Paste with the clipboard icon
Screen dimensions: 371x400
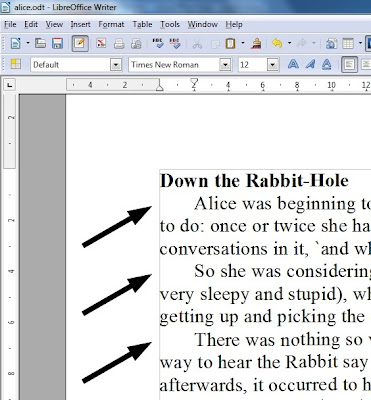coord(231,43)
